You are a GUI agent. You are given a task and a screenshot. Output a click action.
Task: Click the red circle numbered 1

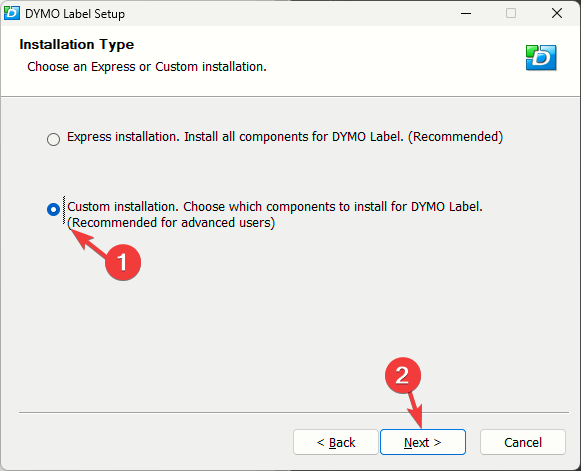[123, 262]
